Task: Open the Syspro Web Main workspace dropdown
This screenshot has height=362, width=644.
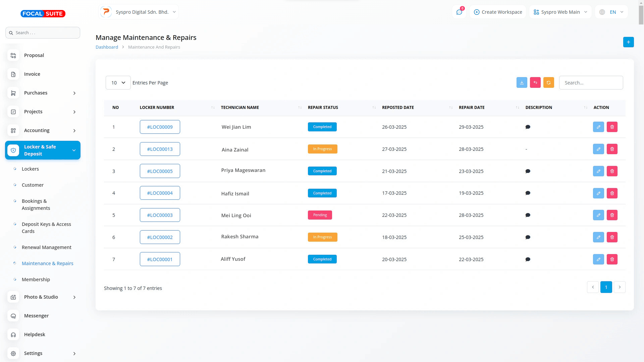Action: [x=560, y=12]
